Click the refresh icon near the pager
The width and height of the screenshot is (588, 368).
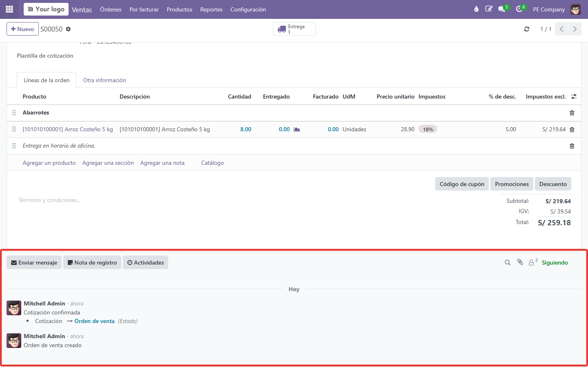click(527, 29)
